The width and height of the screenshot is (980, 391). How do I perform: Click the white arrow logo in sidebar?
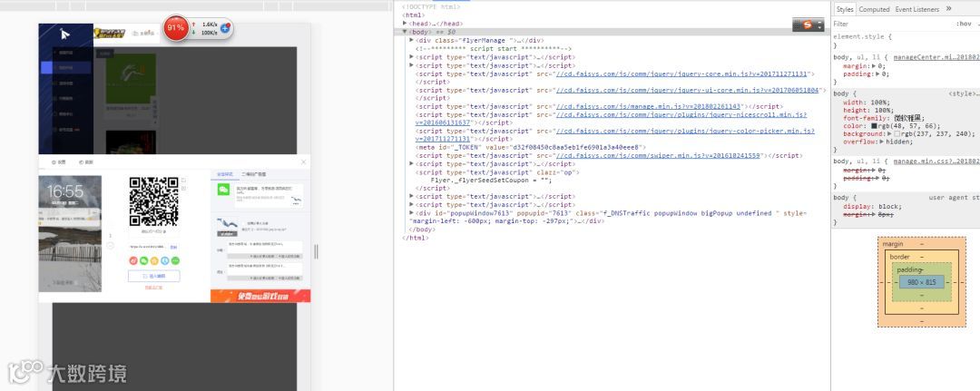[65, 34]
